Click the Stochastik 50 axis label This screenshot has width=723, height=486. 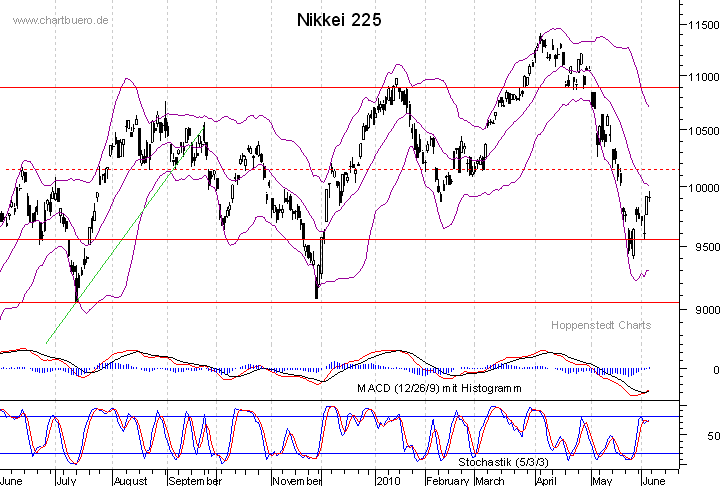[x=713, y=436]
